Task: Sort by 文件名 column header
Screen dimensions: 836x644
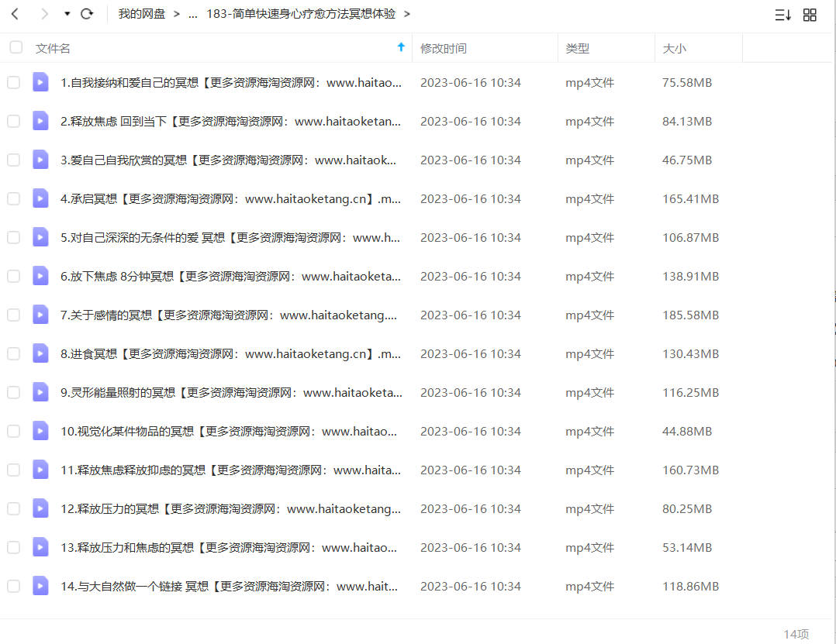Action: 52,49
